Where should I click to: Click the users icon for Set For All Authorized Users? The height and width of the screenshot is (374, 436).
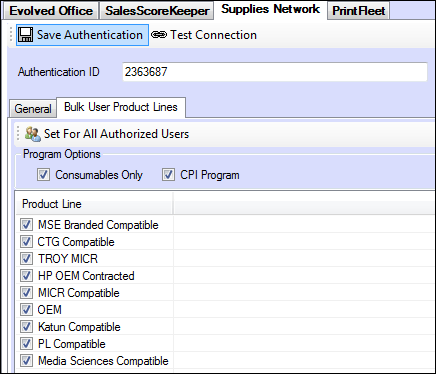pyautogui.click(x=33, y=134)
